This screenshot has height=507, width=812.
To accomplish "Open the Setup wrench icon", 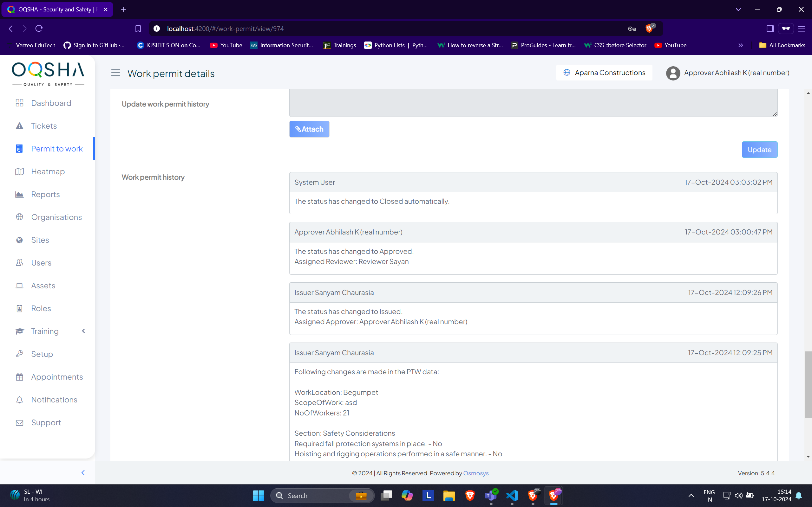I will coord(19,354).
